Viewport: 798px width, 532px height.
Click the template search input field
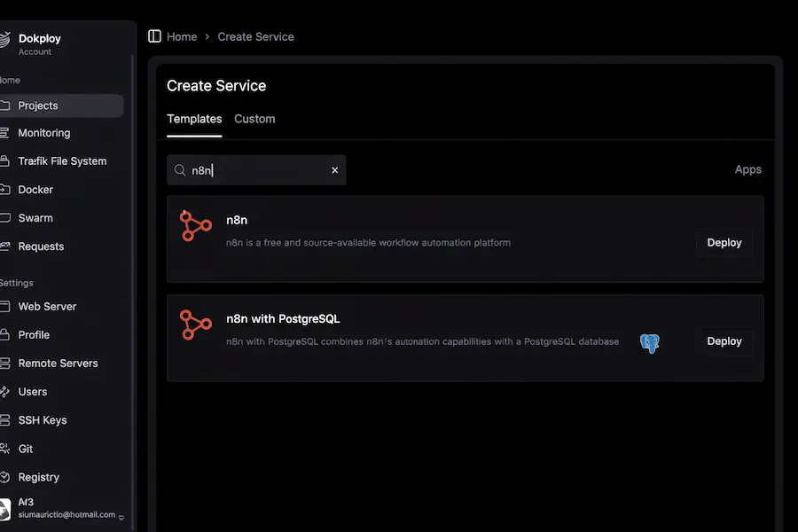click(248, 169)
